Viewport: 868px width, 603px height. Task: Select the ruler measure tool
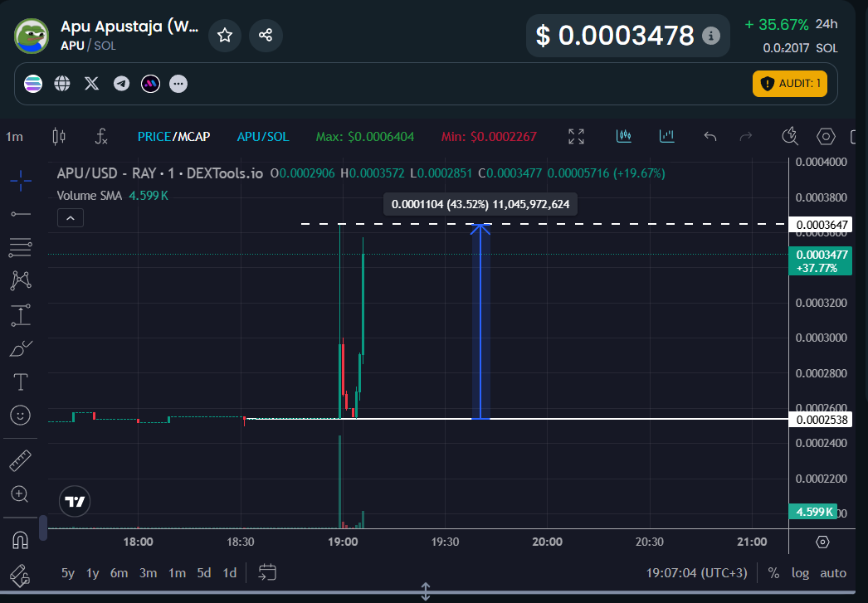point(21,460)
